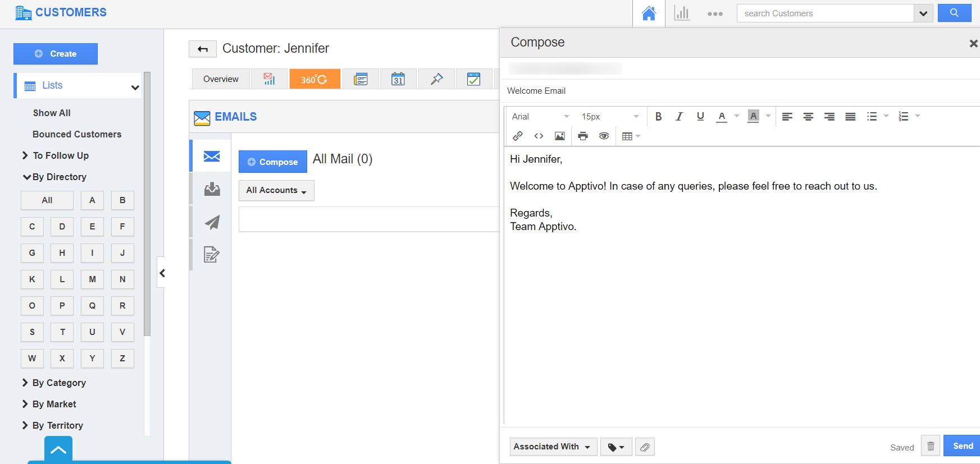The width and height of the screenshot is (980, 464).
Task: Collapse the left sidebar panel arrow
Action: coord(162,273)
